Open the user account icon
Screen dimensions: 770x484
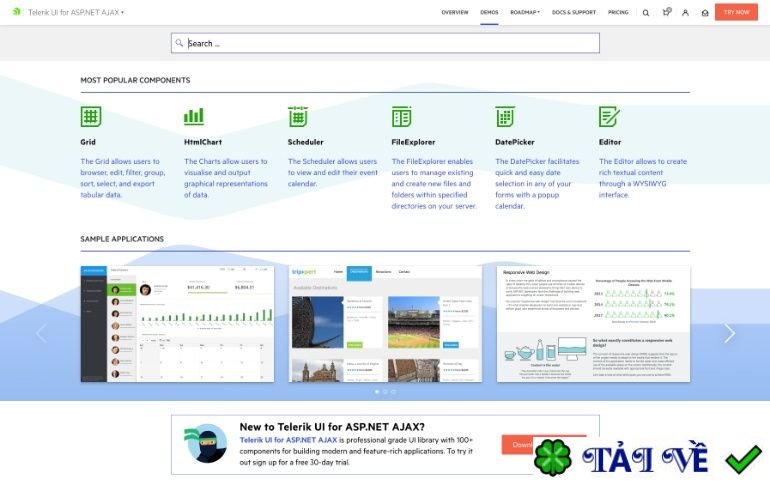[685, 13]
